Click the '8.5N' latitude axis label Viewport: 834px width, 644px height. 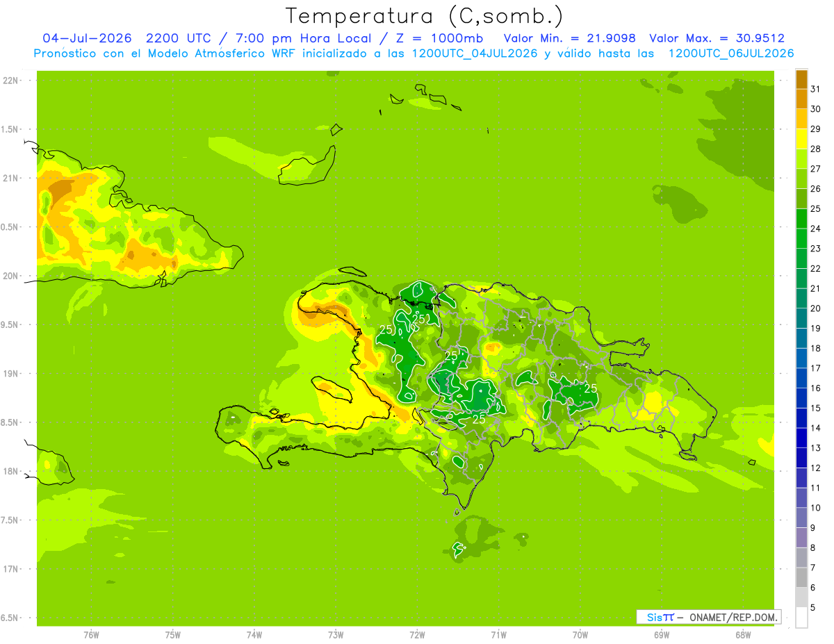[10, 422]
